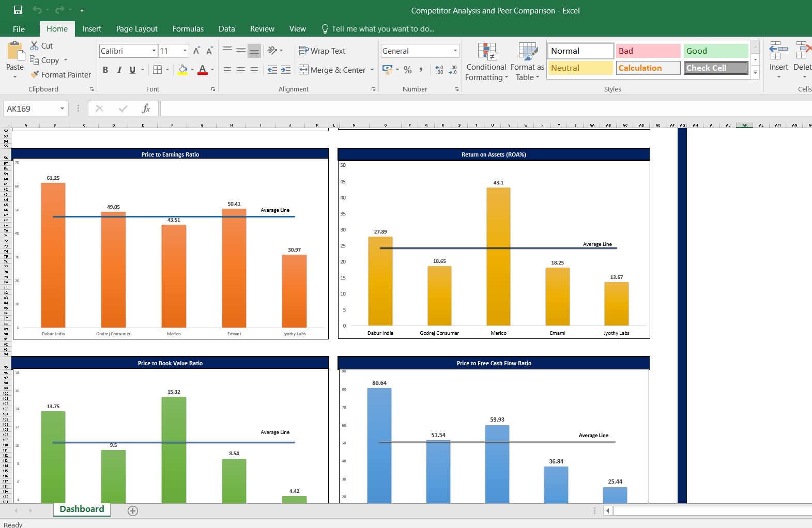Open the Calibri font name dropdown
The height and width of the screenshot is (528, 812).
coord(154,51)
